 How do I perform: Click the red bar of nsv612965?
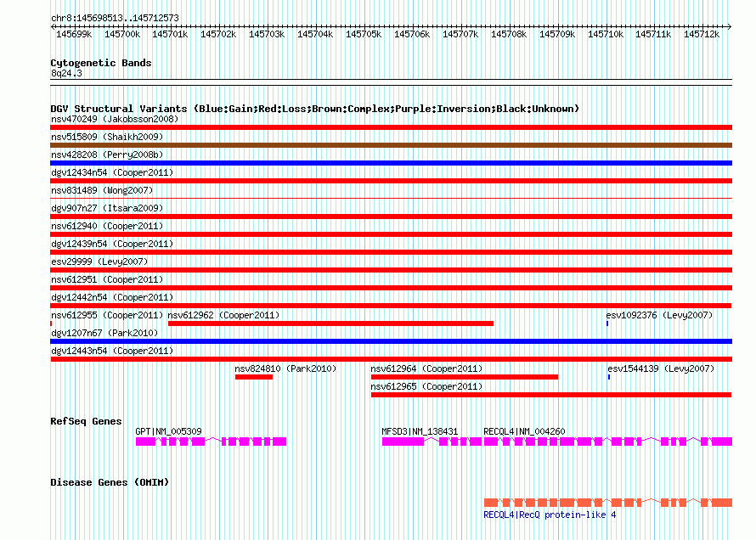tap(551, 395)
